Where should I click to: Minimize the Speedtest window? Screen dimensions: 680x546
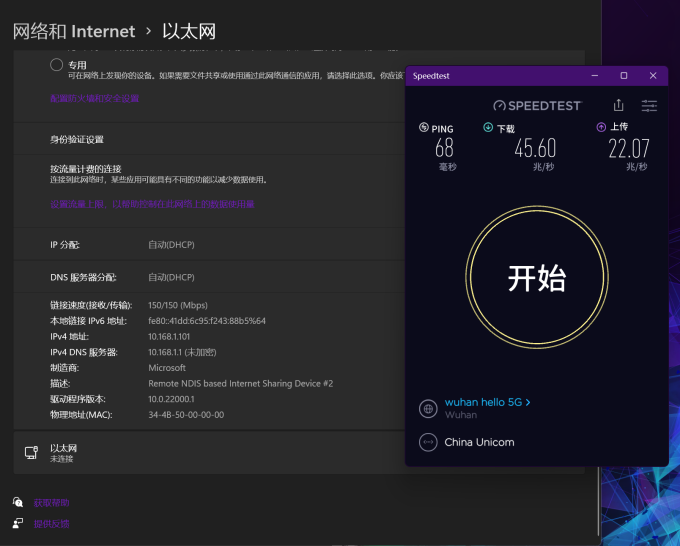coord(595,75)
